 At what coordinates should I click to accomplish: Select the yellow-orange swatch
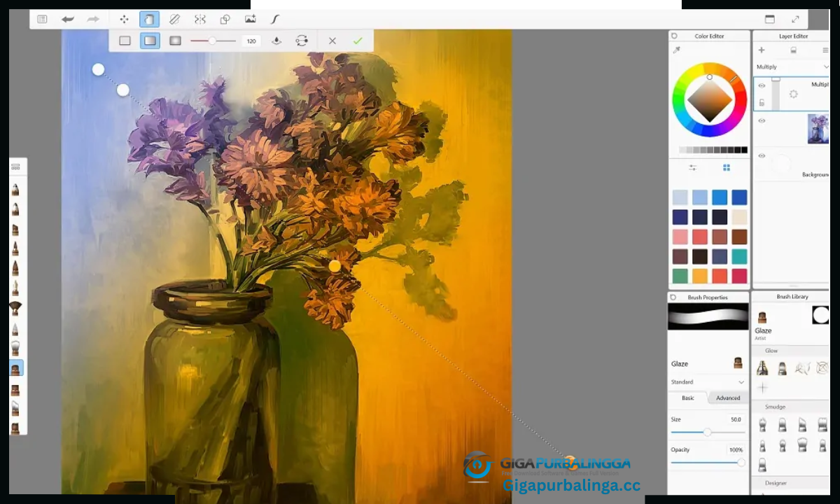[700, 276]
